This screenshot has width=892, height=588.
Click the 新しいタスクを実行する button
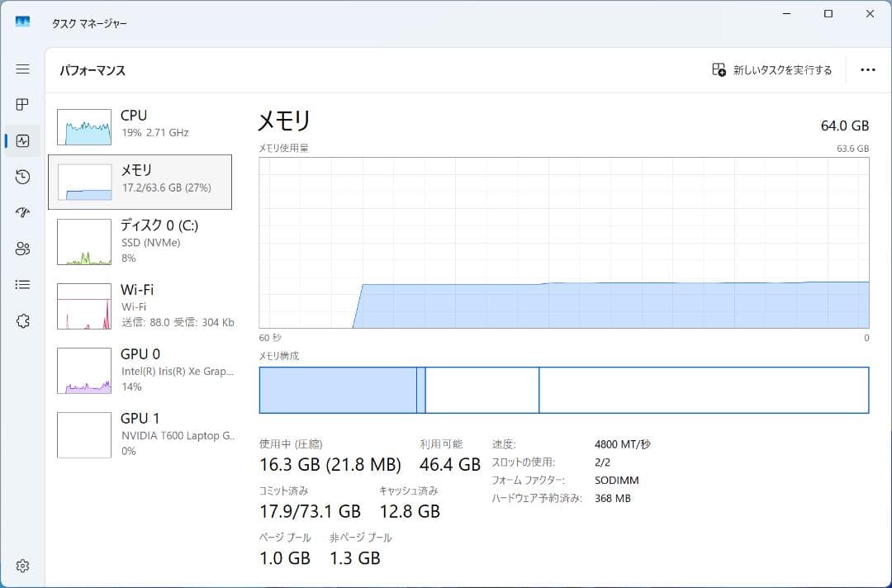(x=771, y=70)
